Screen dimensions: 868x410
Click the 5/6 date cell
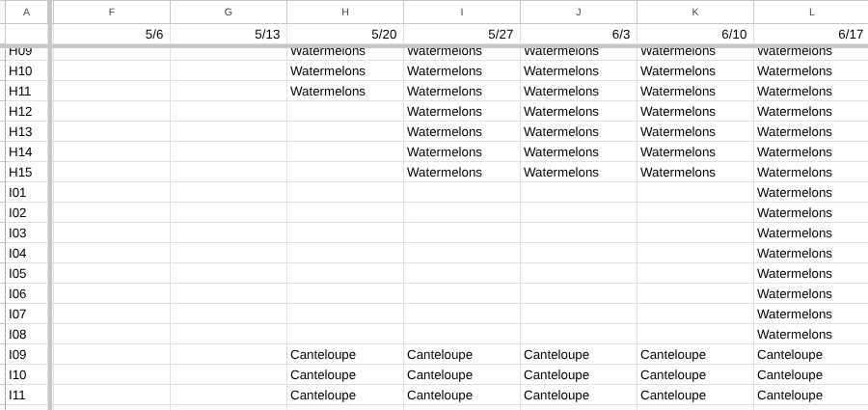[112, 35]
